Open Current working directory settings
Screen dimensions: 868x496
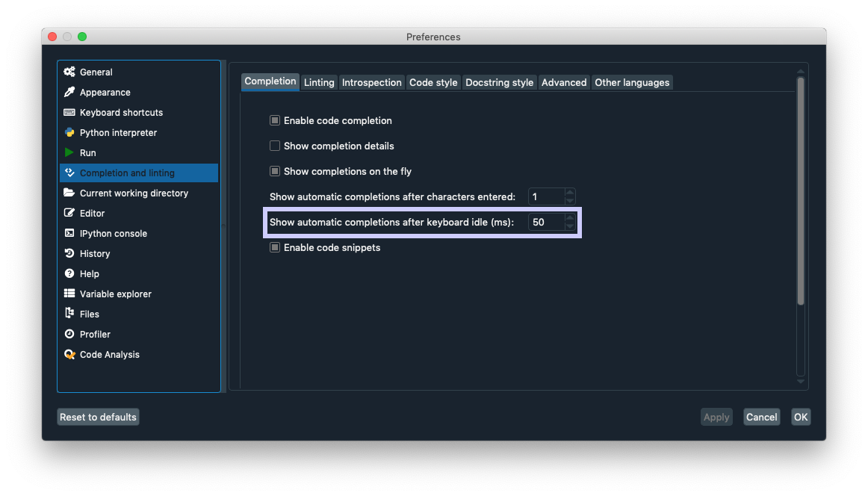tap(139, 193)
